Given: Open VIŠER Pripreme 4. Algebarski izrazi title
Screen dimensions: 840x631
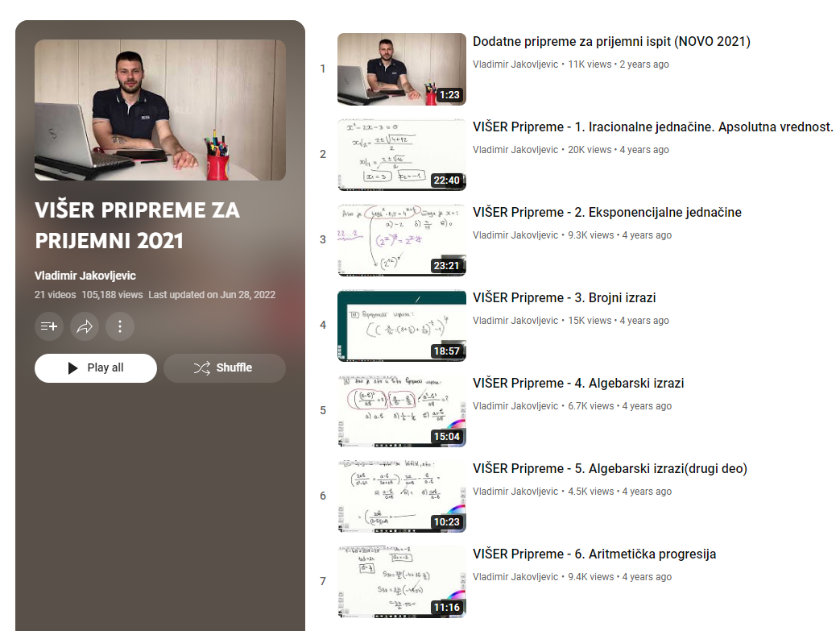Looking at the screenshot, I should [x=578, y=384].
